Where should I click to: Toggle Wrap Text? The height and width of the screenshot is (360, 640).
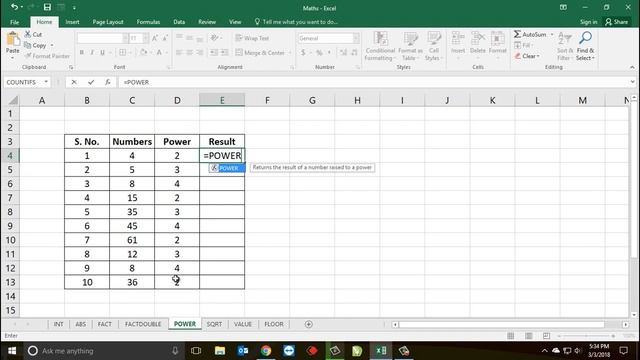252,38
